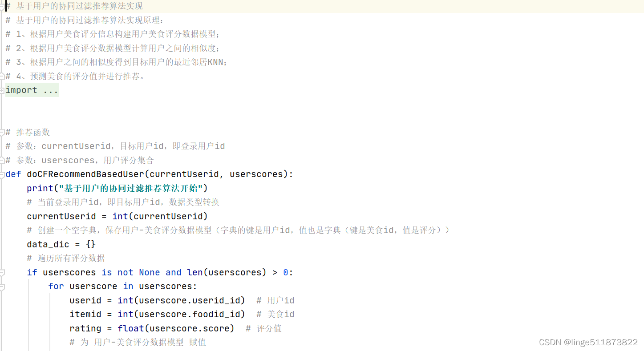Collapse at the 4、预测美食 comment end marker
This screenshot has width=644, height=351.
(x=2, y=77)
